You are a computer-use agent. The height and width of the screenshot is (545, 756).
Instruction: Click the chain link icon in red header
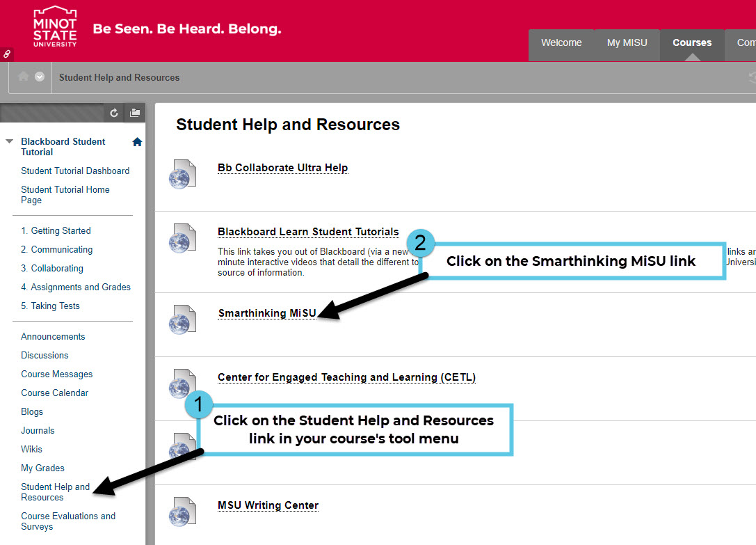[7, 54]
